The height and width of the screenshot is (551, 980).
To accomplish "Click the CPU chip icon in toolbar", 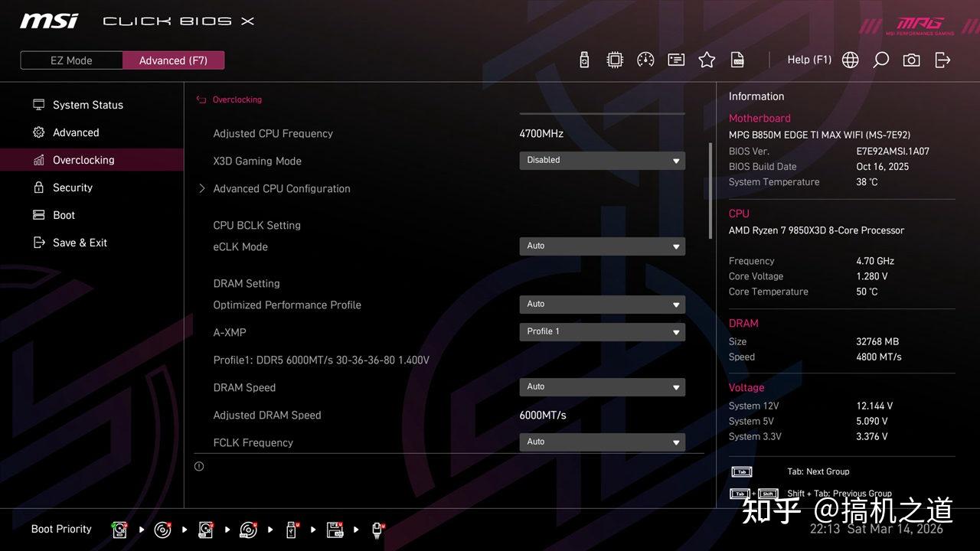I will pyautogui.click(x=615, y=60).
